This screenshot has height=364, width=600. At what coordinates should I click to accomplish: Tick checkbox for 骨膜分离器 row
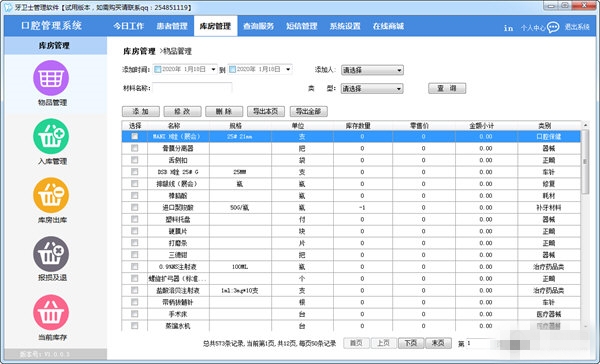(134, 148)
